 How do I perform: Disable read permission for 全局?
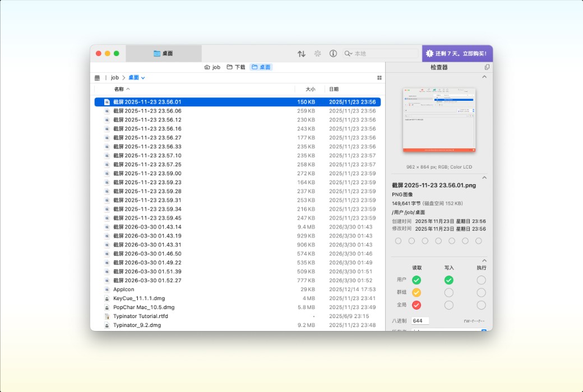pos(417,305)
